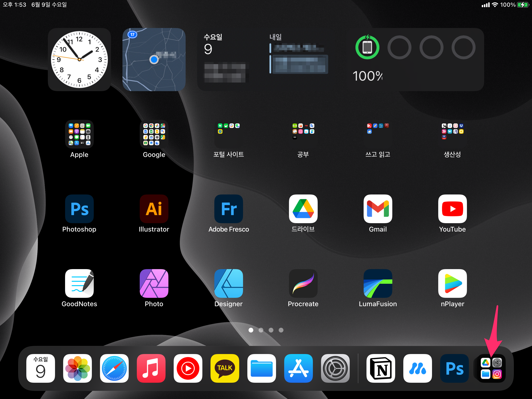Launch Notion from the dock
Screen dimensions: 532x399
pos(381,368)
